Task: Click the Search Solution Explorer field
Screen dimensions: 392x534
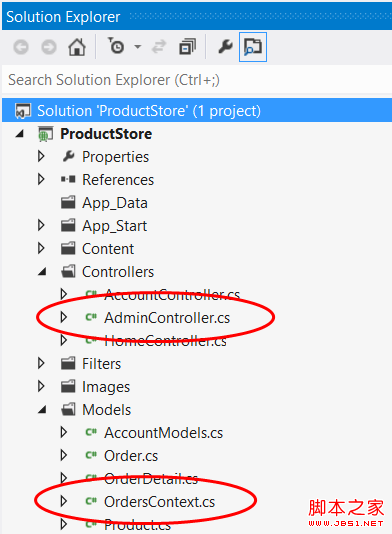Action: tap(197, 80)
